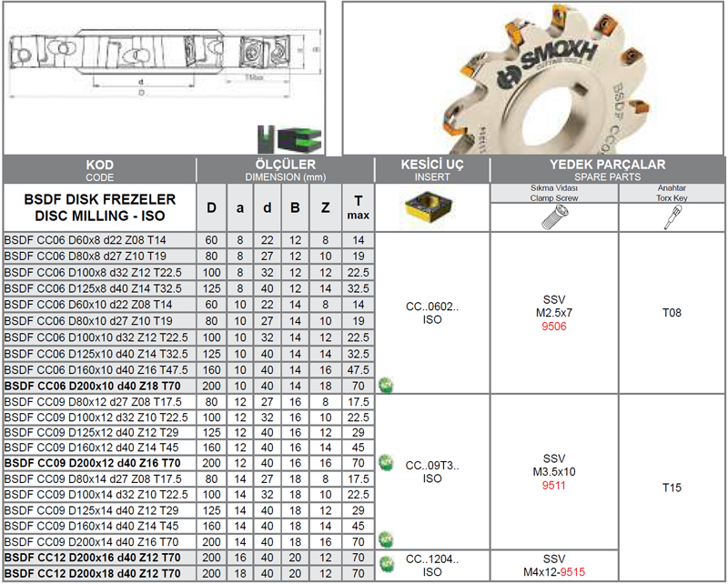Viewport: 728px width, 584px height.
Task: Click the red part number 9506
Action: tap(554, 327)
